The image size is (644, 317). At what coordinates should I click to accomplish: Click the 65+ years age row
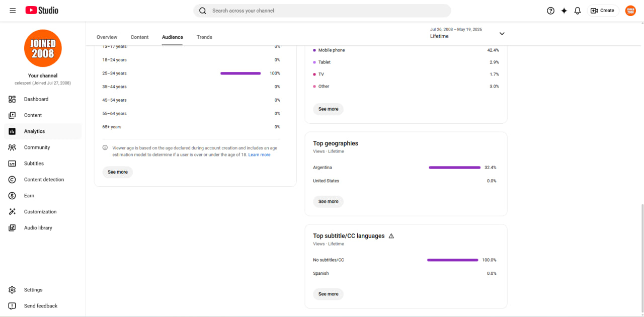191,127
